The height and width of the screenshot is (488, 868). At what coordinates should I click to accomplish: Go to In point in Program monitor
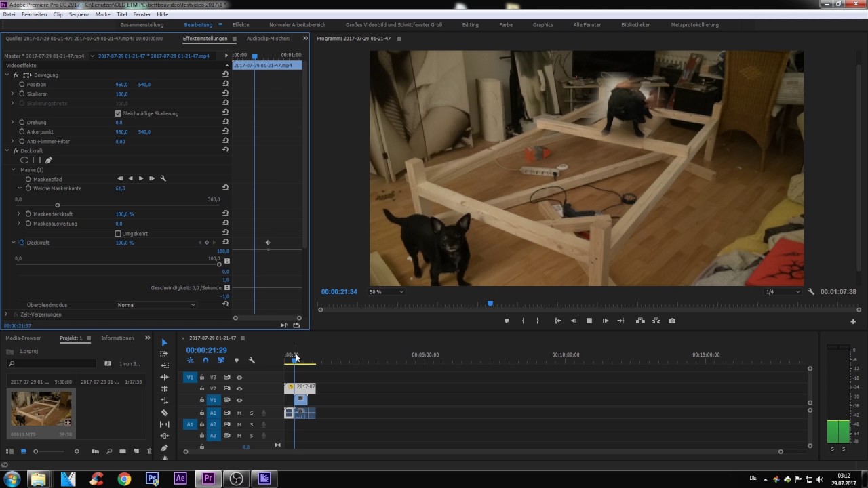pos(557,321)
